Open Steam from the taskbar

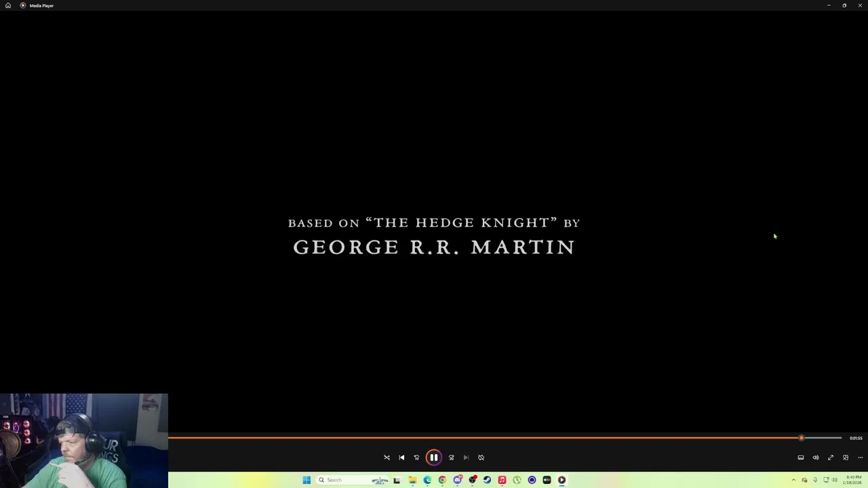tap(487, 480)
